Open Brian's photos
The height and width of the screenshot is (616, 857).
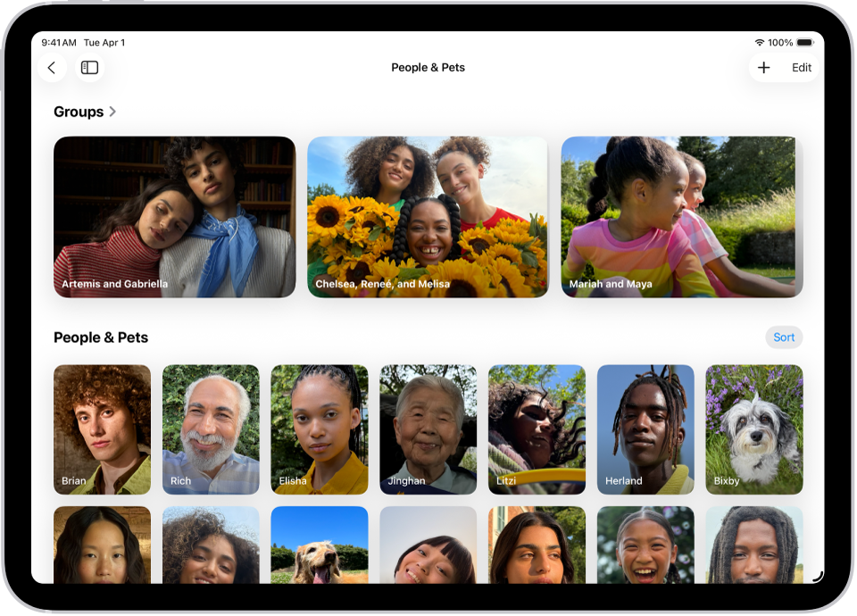pos(102,429)
